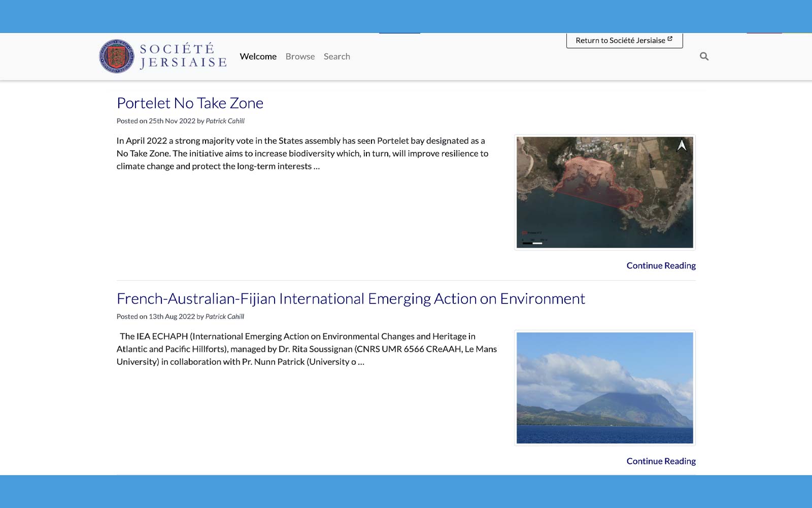Click Continue Reading under the Portelet post

661,265
